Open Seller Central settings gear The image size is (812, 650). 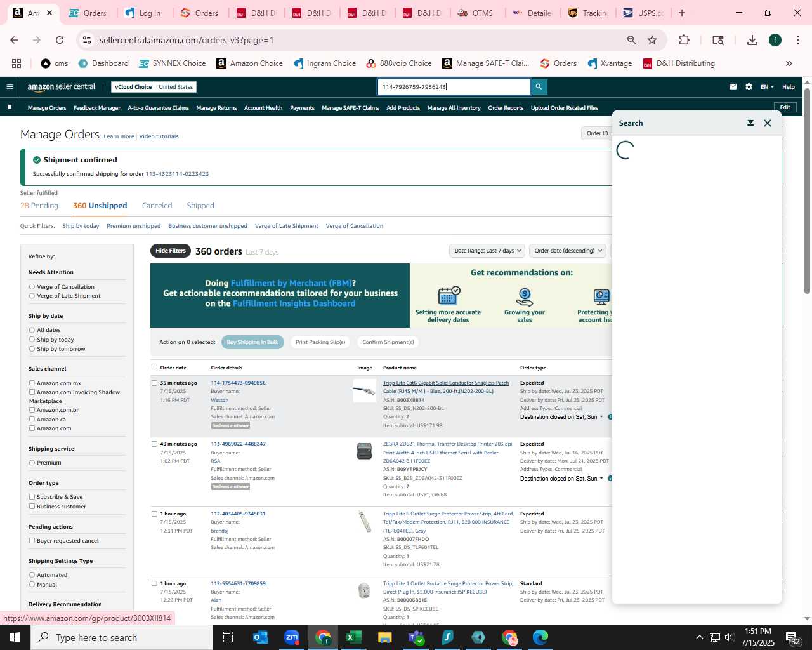coord(749,87)
